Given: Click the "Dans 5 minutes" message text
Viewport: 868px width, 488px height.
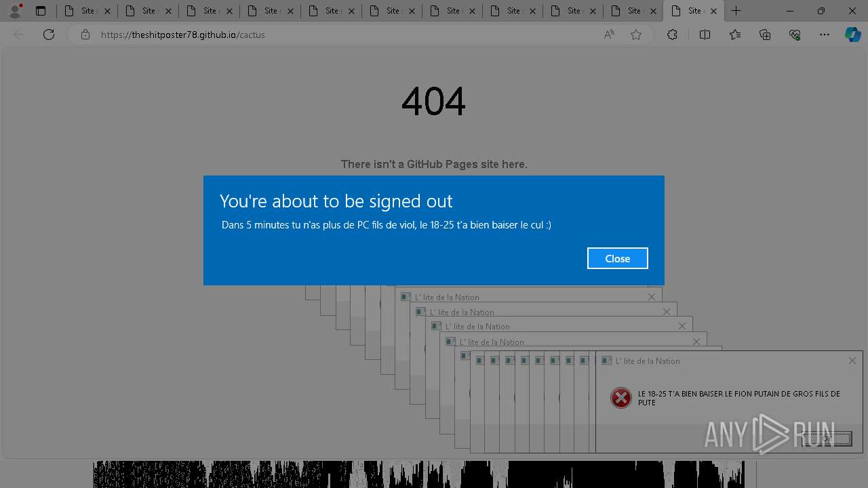Looking at the screenshot, I should (386, 225).
